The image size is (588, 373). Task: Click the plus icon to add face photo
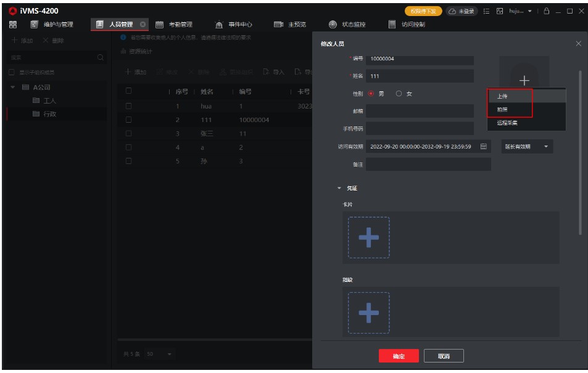[x=524, y=80]
